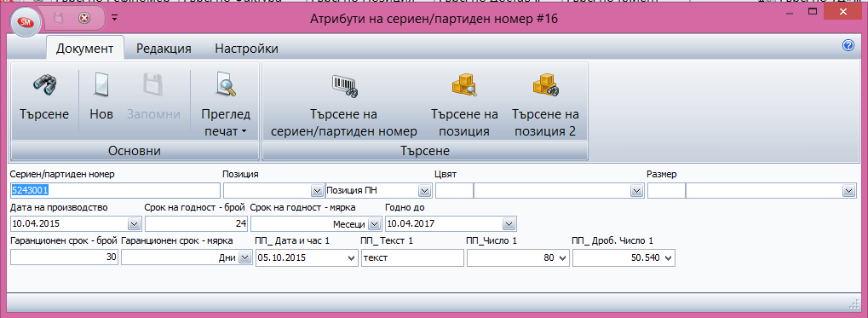This screenshot has width=868, height=318.
Task: Expand the Годно до date dropdown
Action: (509, 224)
